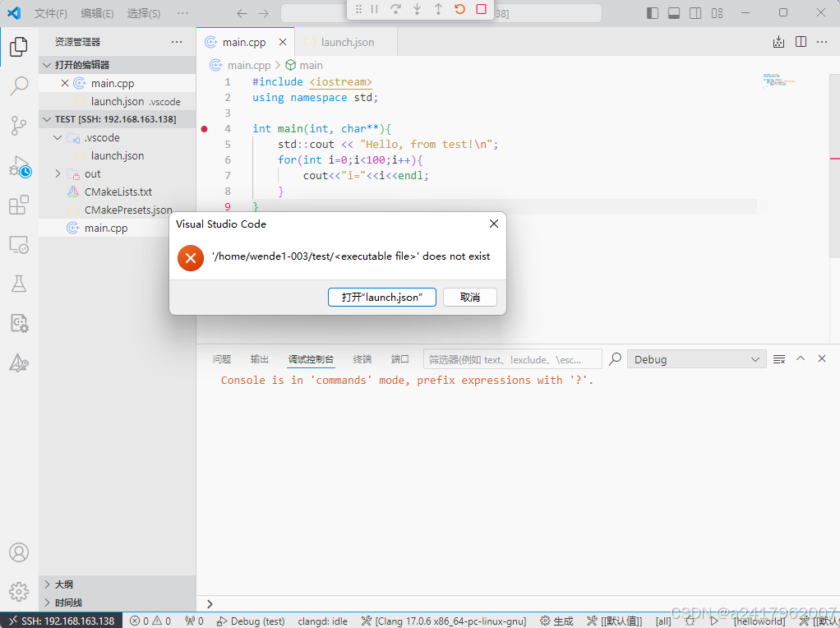Click Cancel button in error dialog

470,298
